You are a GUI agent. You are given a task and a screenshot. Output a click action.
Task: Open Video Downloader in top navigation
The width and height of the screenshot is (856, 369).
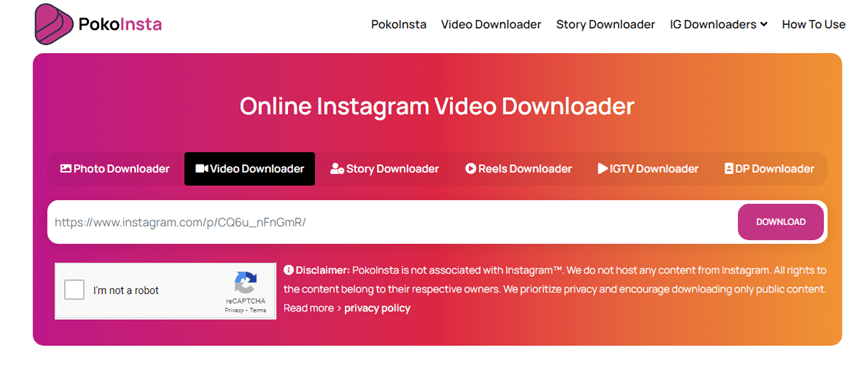(491, 25)
